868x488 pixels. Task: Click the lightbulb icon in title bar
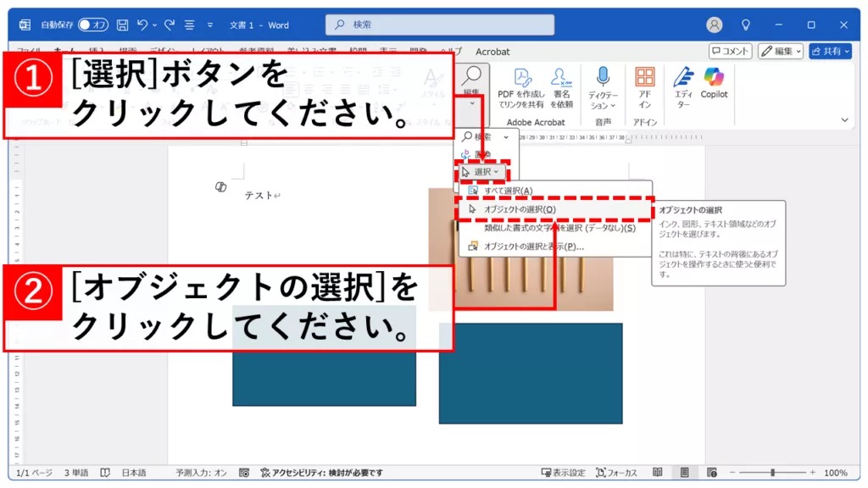click(746, 25)
